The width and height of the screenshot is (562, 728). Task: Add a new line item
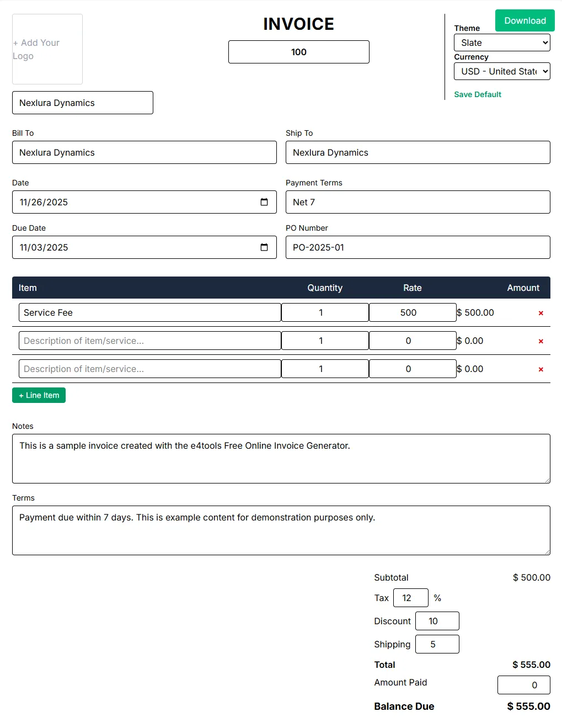tap(39, 395)
